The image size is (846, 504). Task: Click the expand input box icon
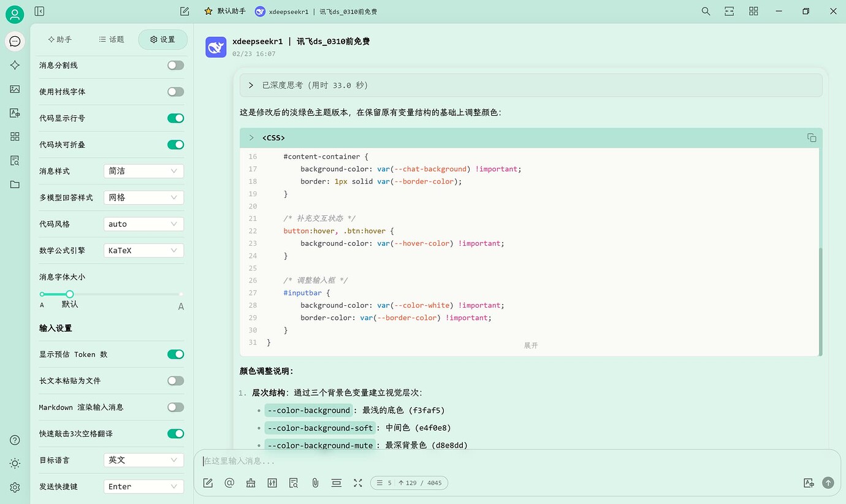358,483
